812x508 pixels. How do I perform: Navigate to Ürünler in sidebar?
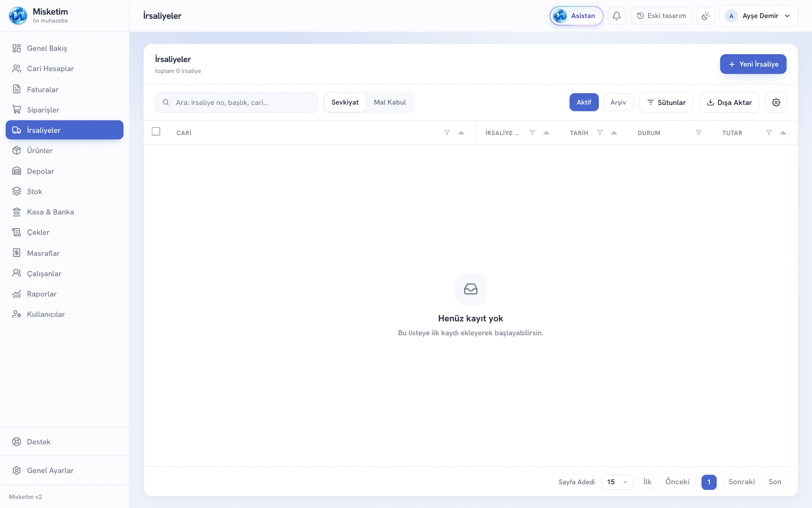coord(65,151)
